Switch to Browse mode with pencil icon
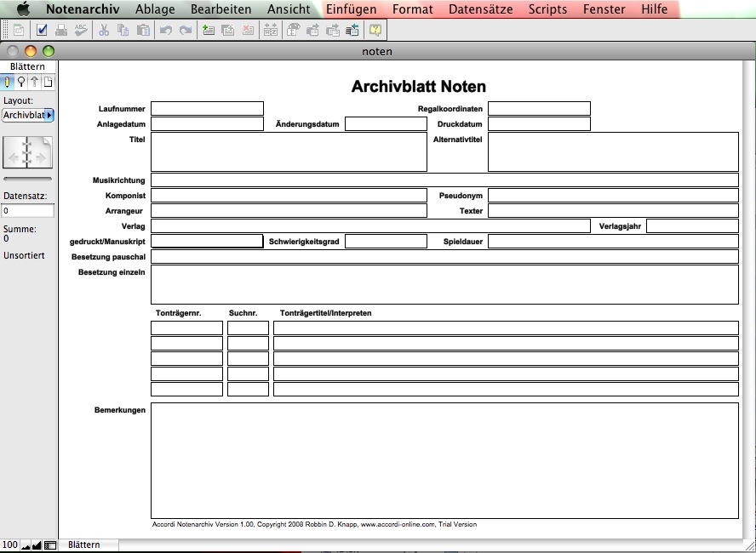Screen dimensions: 756x553 click(7, 82)
